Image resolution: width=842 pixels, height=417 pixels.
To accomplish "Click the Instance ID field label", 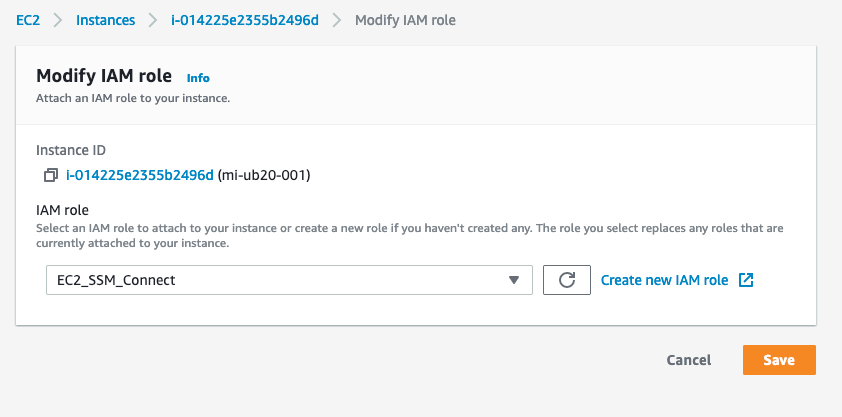I will pyautogui.click(x=71, y=150).
